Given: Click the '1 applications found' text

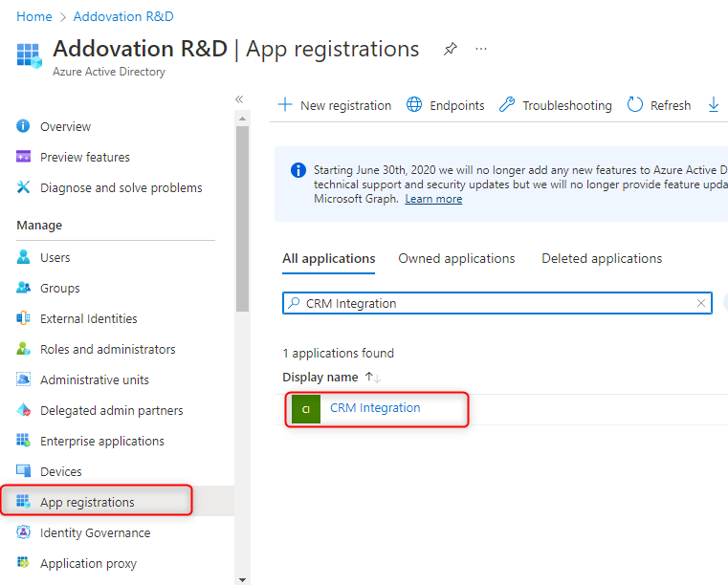Looking at the screenshot, I should coord(338,353).
